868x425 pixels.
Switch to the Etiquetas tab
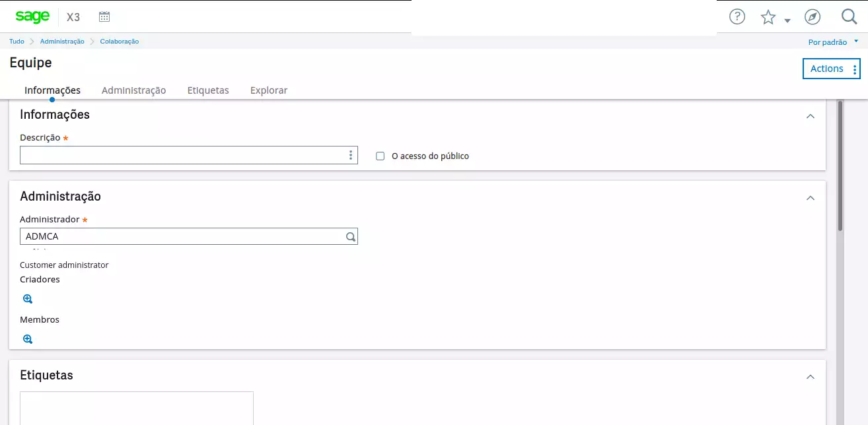pyautogui.click(x=208, y=90)
